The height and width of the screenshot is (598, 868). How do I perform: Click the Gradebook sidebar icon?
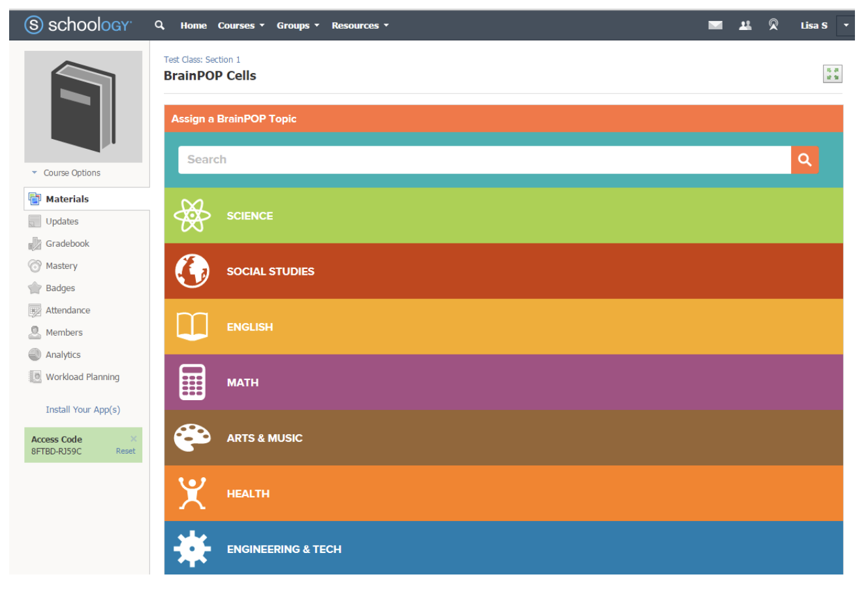point(35,244)
